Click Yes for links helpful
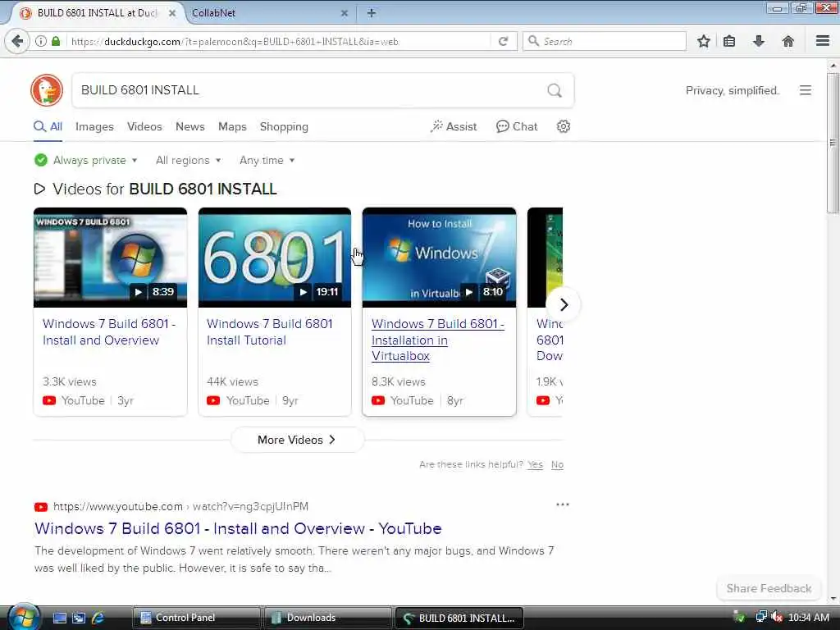The height and width of the screenshot is (630, 840). (x=535, y=464)
